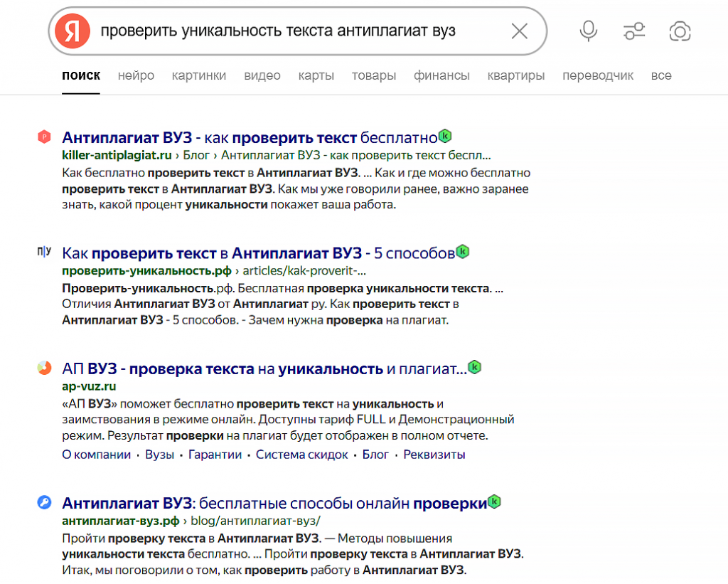Open 'Антиплагиат ВУЗ - как проверить текст бесплатно' result

[250, 137]
